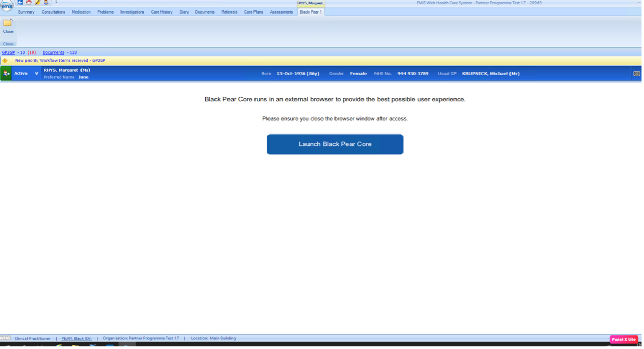This screenshot has height=349, width=644.
Task: Click the Paint X Lite badge
Action: (624, 339)
